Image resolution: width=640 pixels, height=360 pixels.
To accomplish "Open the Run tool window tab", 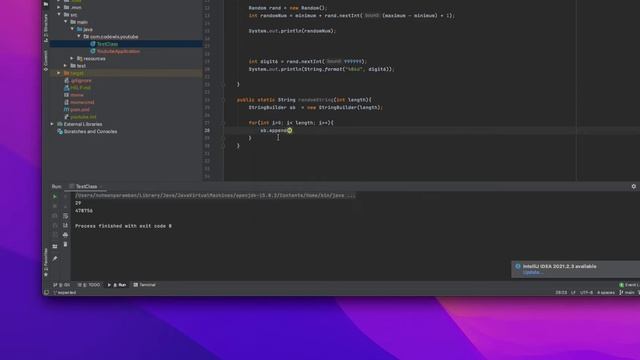I will [x=117, y=285].
